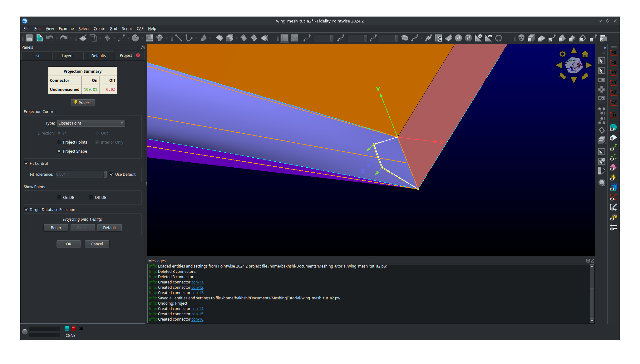Click the Undo toolbar icon
Viewport: 640px width, 364px height.
pos(50,38)
